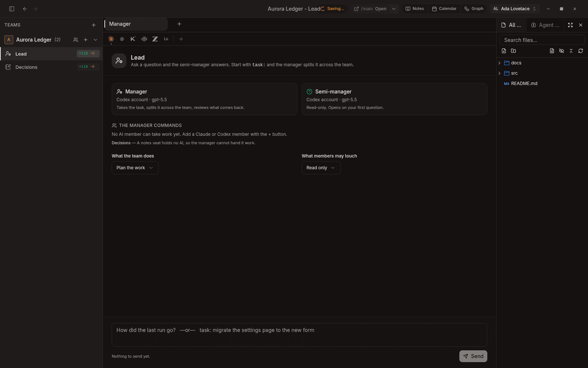This screenshot has height=368, width=588.
Task: Expand the branch dropdown chevron
Action: [394, 9]
